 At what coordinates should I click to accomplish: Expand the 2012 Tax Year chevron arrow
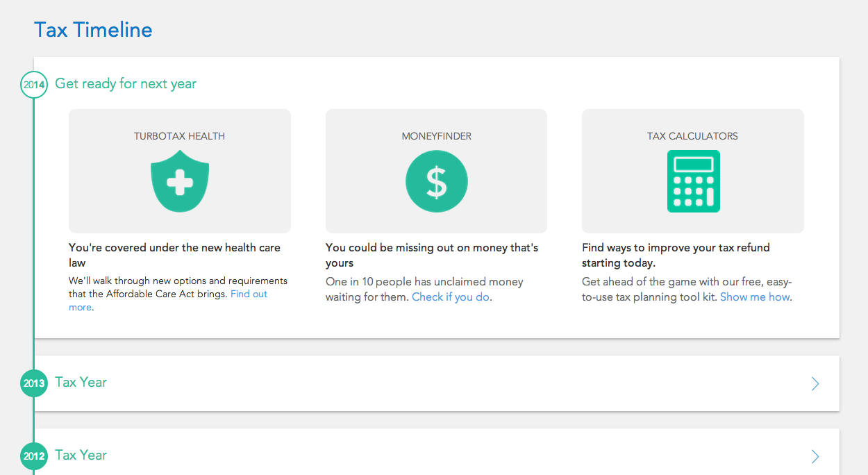point(815,456)
